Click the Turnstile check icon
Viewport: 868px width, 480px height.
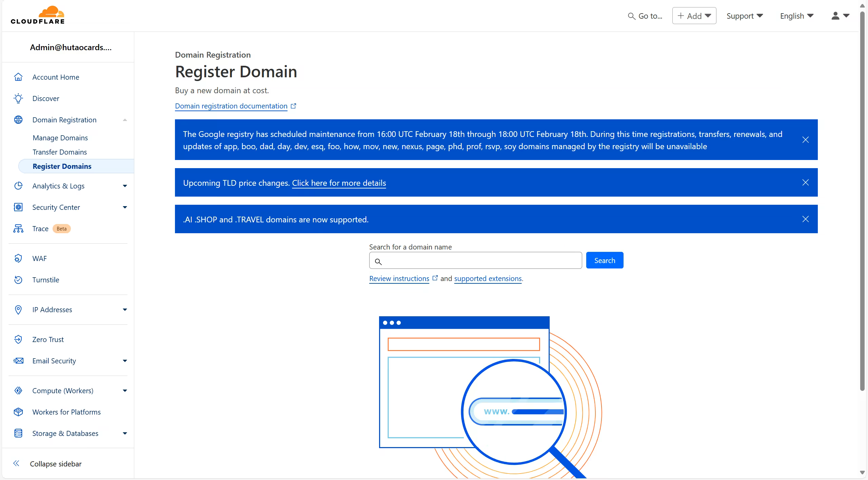[18, 280]
